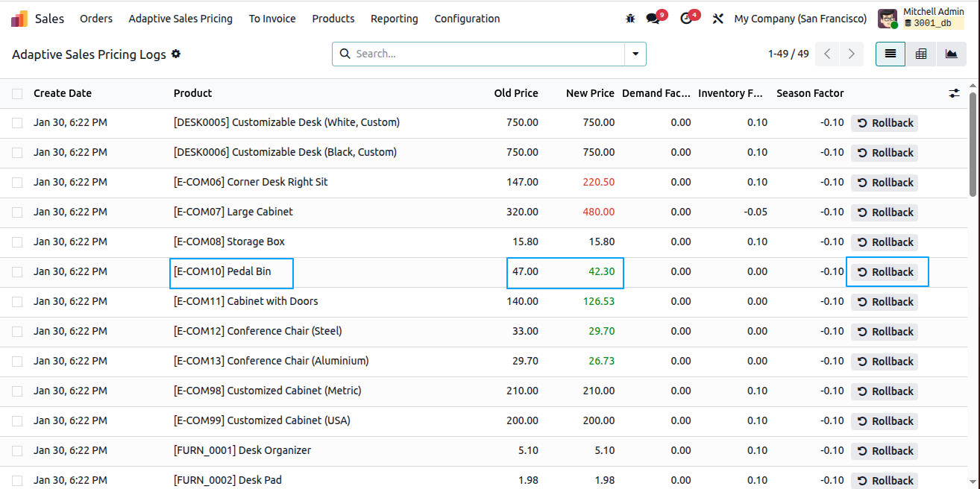Open the gear actions menu beside title
The width and height of the screenshot is (980, 489).
coord(176,54)
